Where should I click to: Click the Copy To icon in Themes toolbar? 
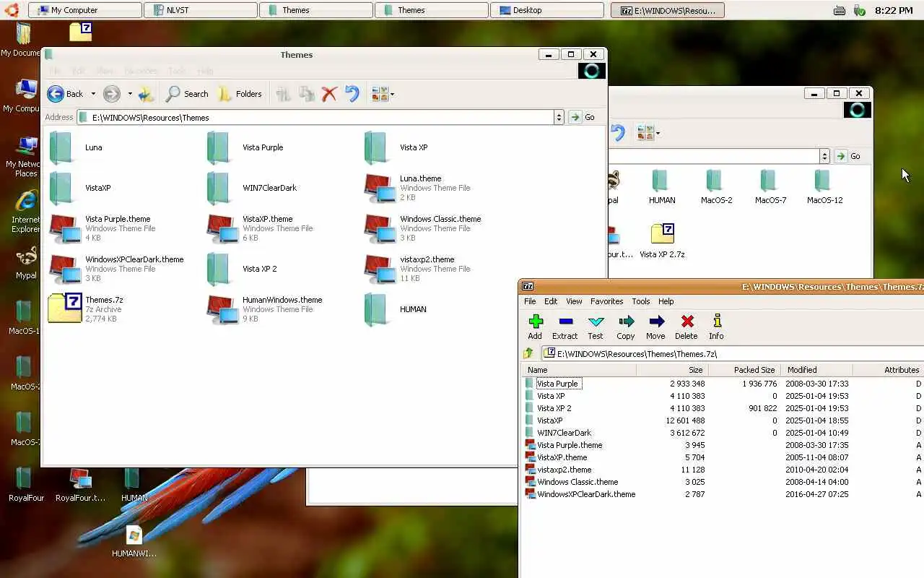(307, 94)
